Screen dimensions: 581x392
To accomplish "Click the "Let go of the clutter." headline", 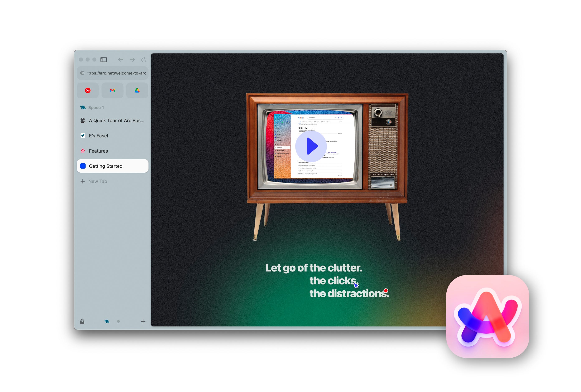I will pos(314,268).
